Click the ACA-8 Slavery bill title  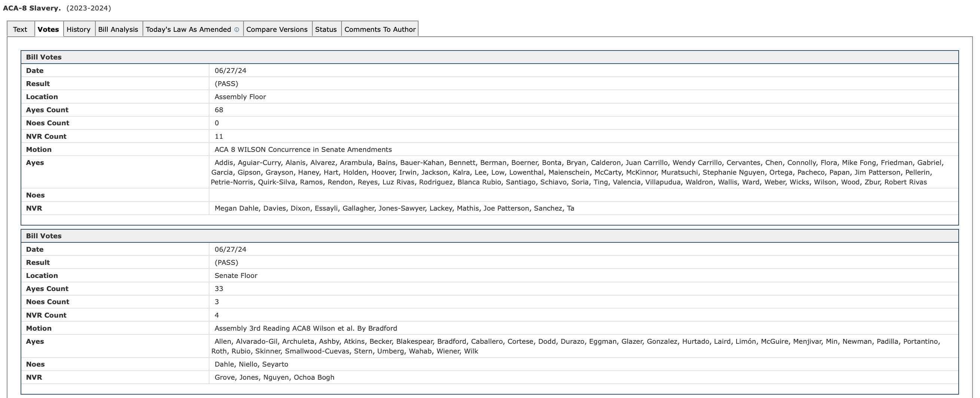point(32,8)
